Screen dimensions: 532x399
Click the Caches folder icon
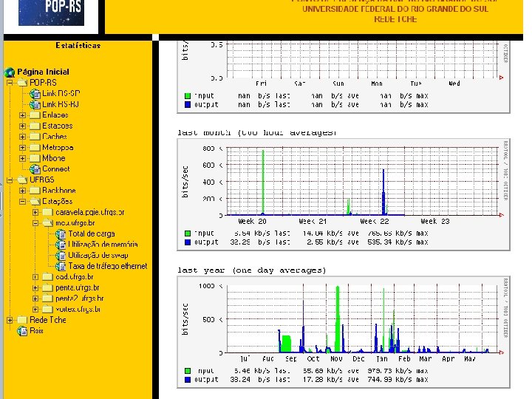click(x=35, y=137)
